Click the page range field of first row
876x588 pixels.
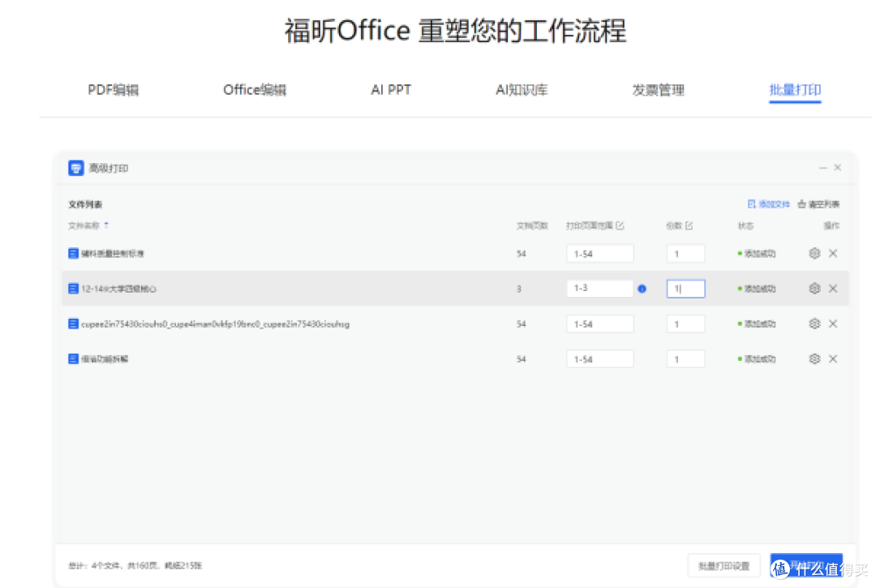599,254
